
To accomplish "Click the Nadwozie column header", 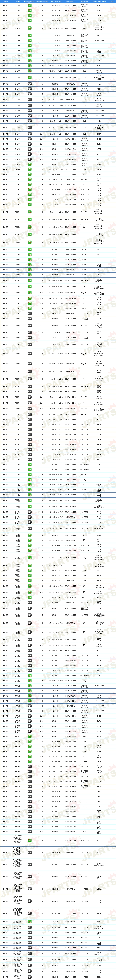I will coord(84,1).
